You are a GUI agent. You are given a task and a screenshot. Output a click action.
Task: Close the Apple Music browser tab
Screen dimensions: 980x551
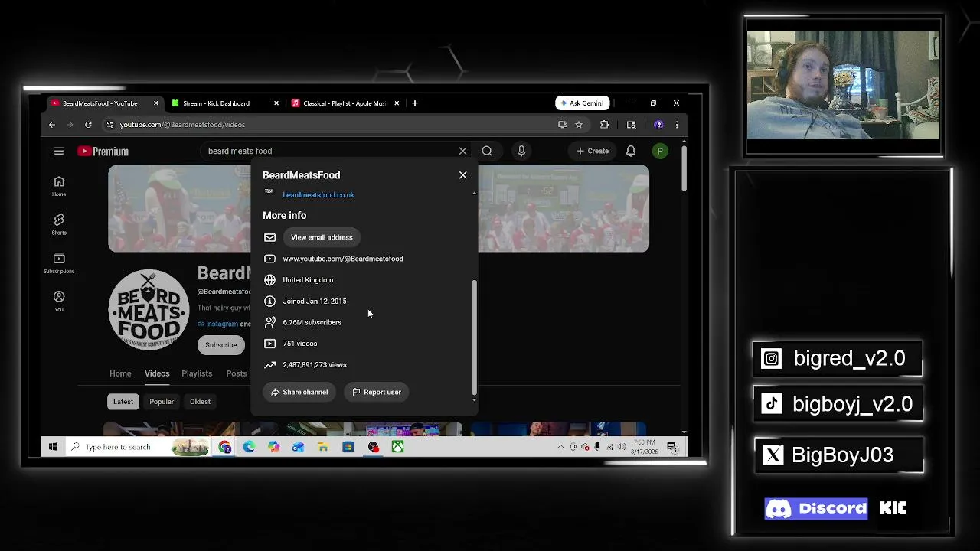tap(397, 103)
